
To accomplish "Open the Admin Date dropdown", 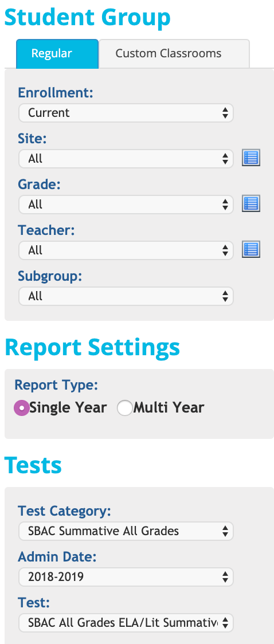I will [x=126, y=577].
